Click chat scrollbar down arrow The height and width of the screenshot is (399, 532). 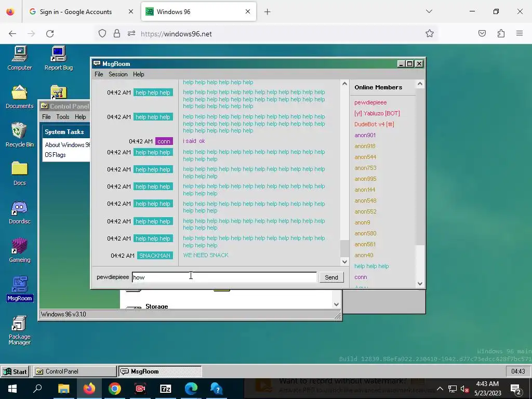click(x=344, y=262)
